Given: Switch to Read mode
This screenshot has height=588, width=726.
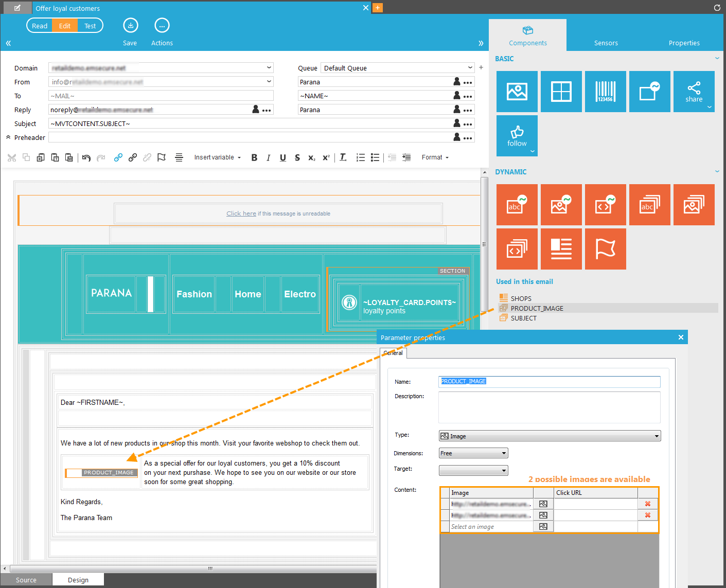Looking at the screenshot, I should pos(40,26).
